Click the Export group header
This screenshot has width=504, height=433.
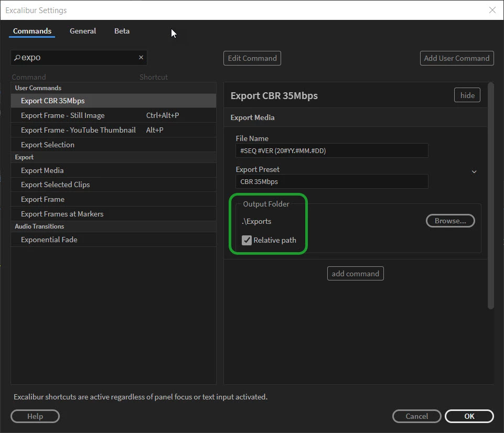(x=113, y=157)
